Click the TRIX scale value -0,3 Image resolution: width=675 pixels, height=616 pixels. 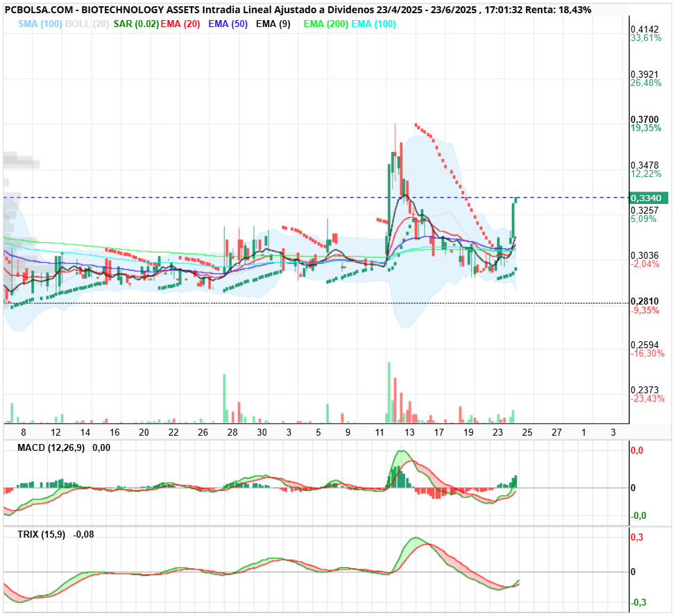(x=638, y=602)
